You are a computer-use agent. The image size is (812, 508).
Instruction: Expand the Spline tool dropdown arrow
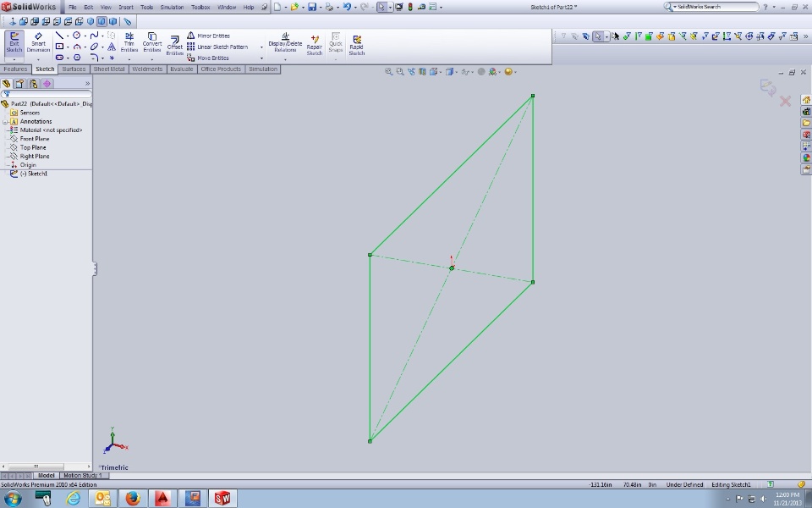pos(102,36)
